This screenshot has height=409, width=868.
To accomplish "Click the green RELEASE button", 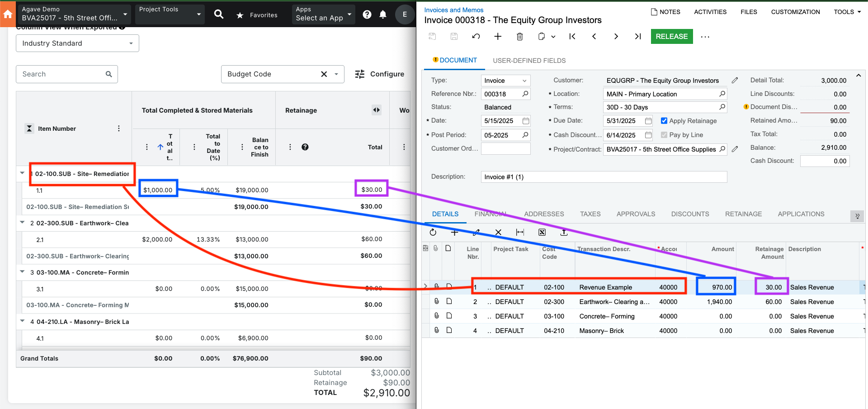I will pyautogui.click(x=672, y=37).
